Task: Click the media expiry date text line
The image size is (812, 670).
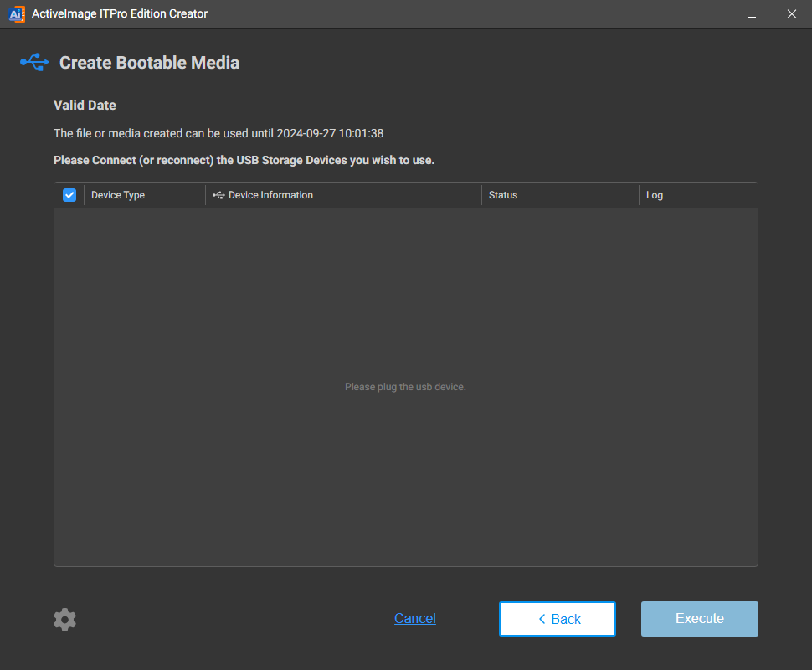Action: (x=218, y=133)
